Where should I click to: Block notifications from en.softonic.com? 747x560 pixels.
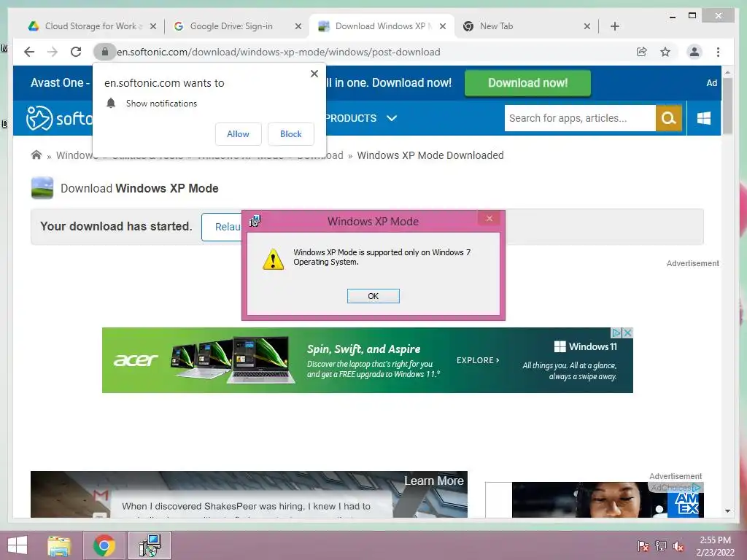290,134
